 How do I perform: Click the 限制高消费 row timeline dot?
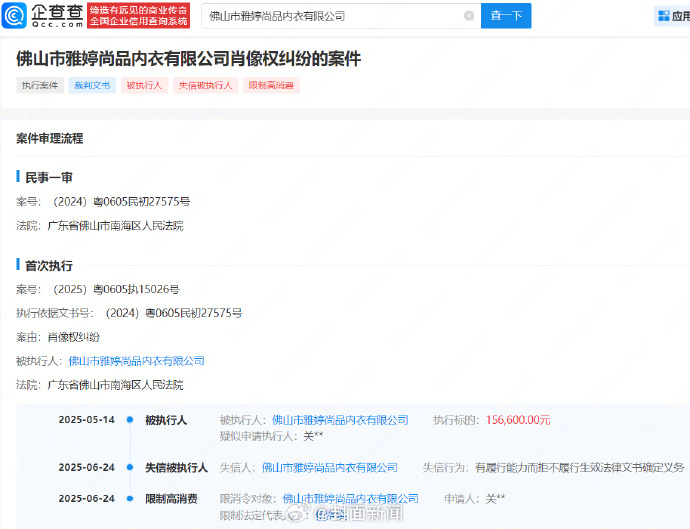click(x=130, y=499)
